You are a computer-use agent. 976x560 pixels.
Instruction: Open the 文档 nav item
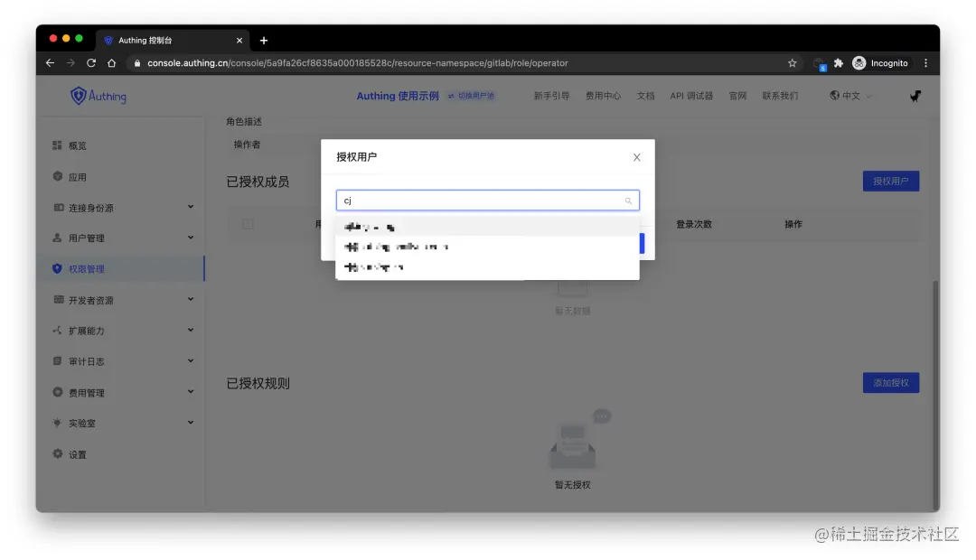point(645,96)
